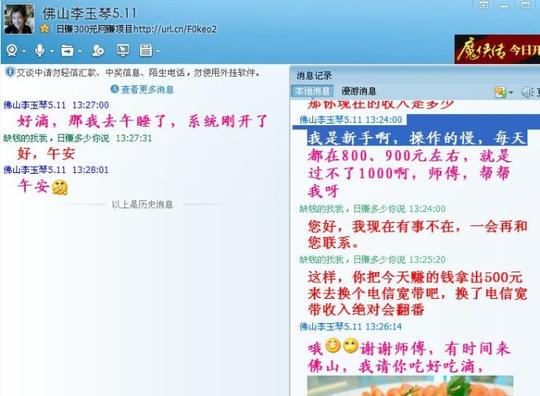Click the blue safety tip shield icon

pyautogui.click(x=10, y=72)
